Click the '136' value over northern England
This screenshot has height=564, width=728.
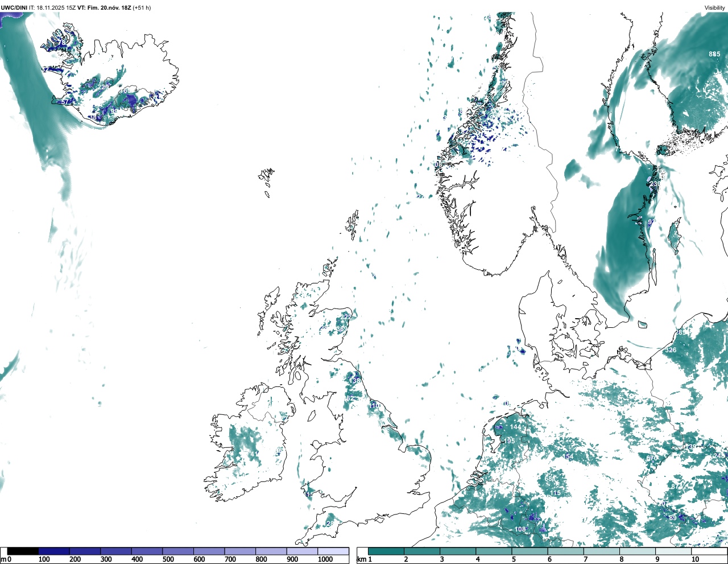(355, 381)
